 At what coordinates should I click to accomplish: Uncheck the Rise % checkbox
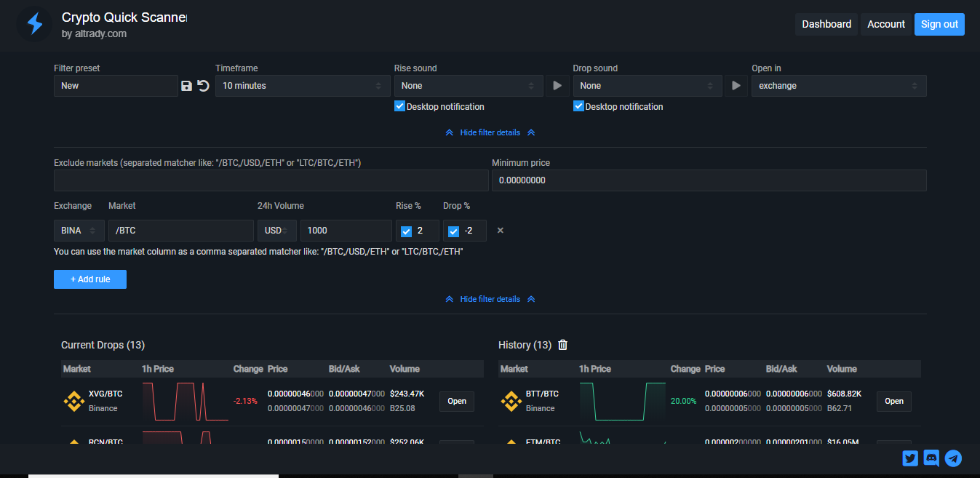[x=405, y=231]
